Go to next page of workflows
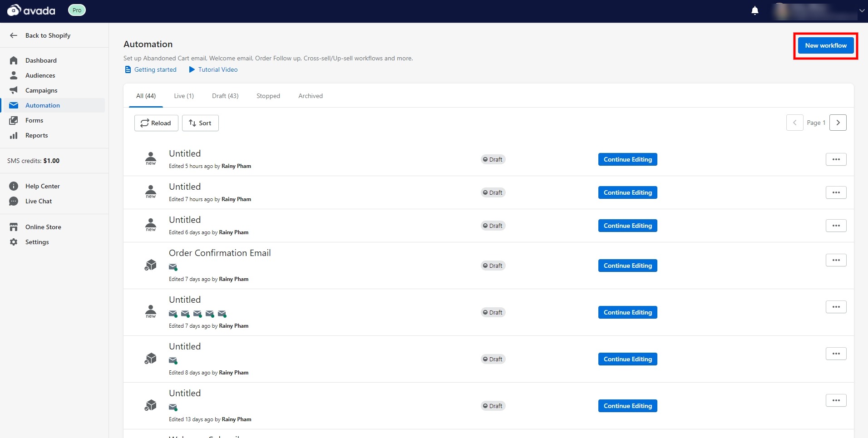The height and width of the screenshot is (438, 868). click(838, 123)
